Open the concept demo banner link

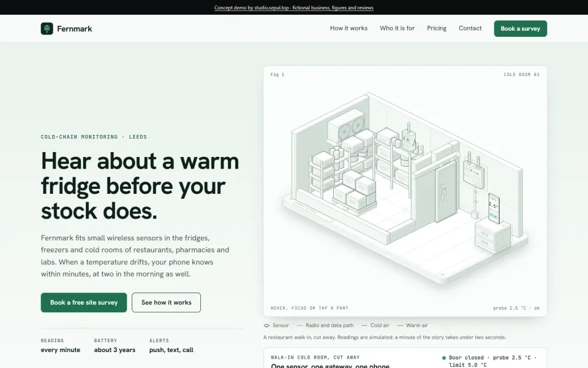294,7
